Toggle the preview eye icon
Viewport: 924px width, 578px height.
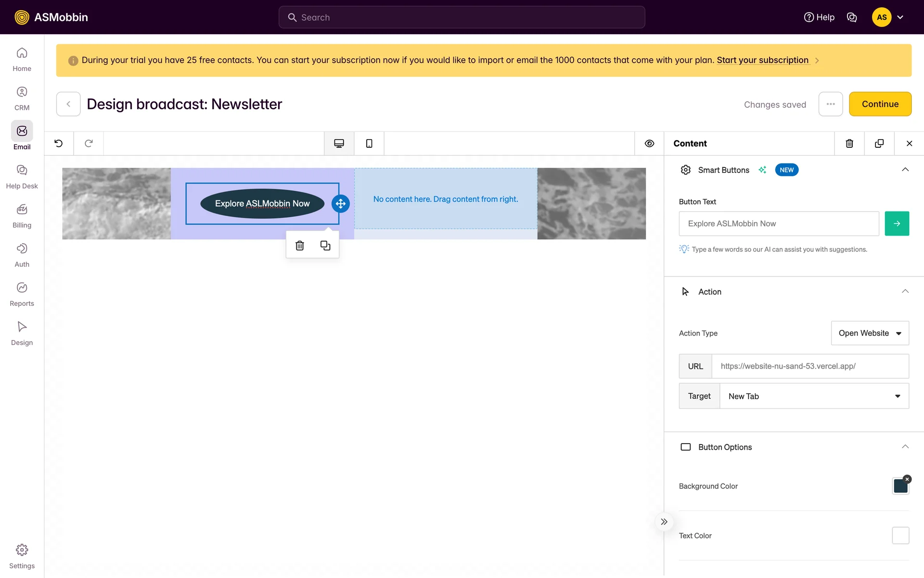click(x=649, y=143)
